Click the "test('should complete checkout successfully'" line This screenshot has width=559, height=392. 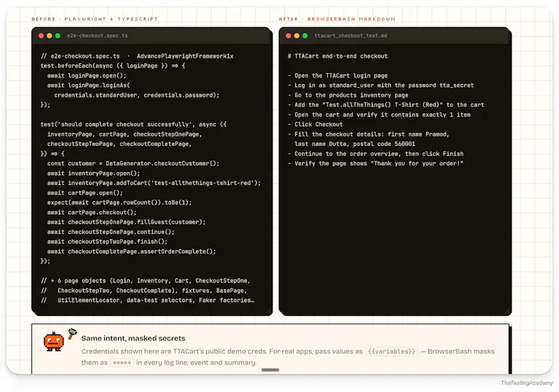(133, 124)
